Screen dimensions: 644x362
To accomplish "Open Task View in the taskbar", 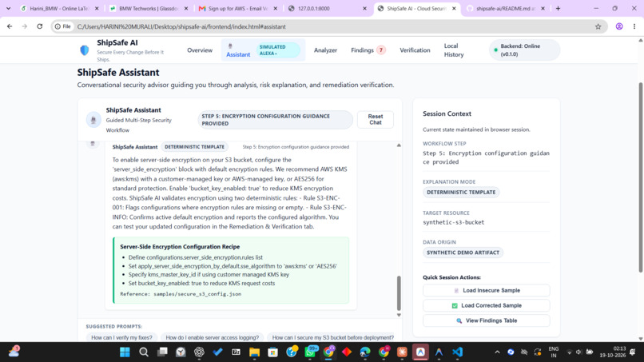I will pos(162,352).
